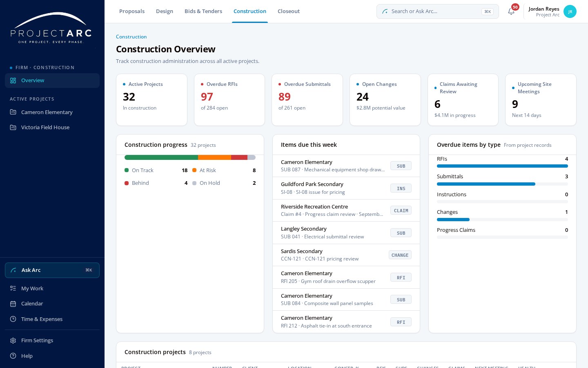Click the Construction projects table heading
This screenshot has height=368, width=588.
click(x=155, y=352)
